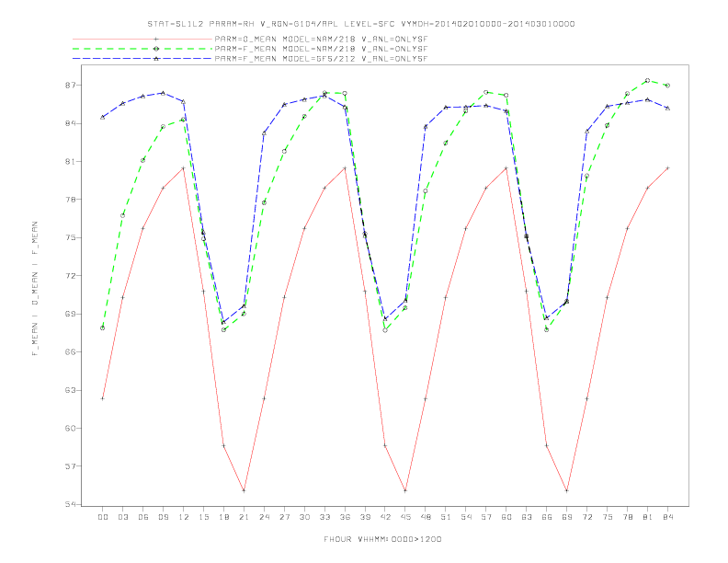
Task: Select the F_MEAN NAM/218 legend label
Action: [321, 49]
